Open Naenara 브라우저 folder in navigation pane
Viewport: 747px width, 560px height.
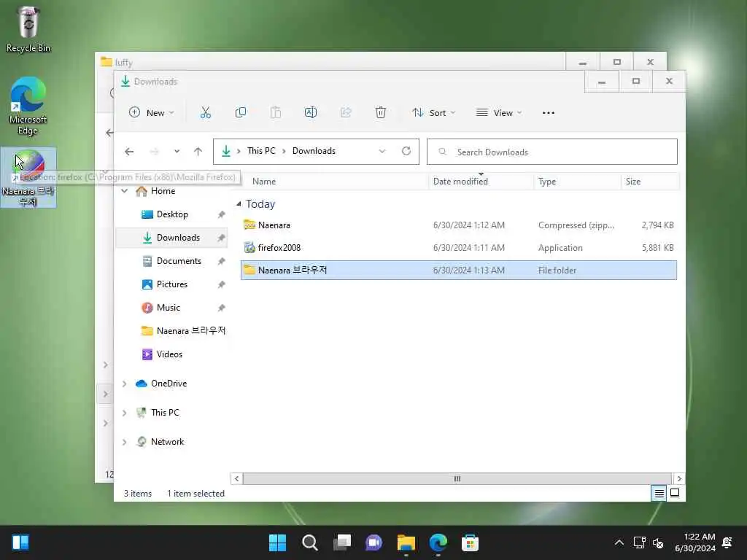point(172,331)
